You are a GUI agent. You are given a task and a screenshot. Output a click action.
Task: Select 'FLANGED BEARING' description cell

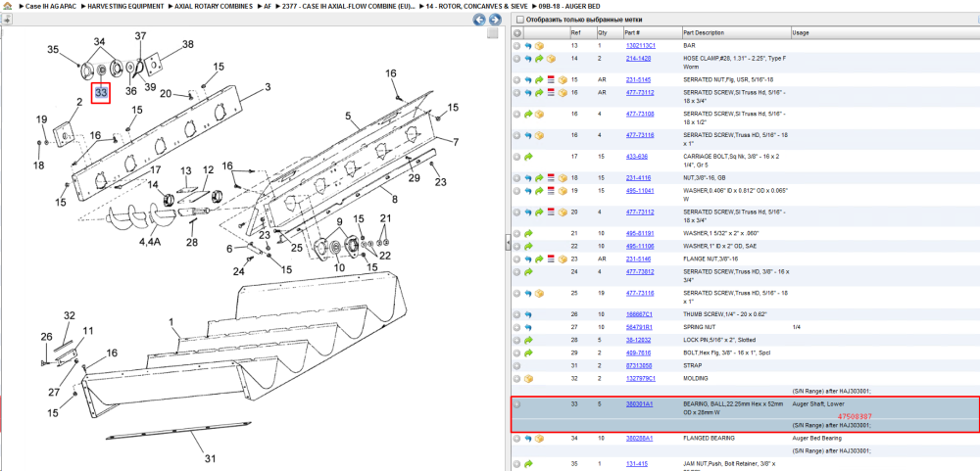(x=709, y=438)
